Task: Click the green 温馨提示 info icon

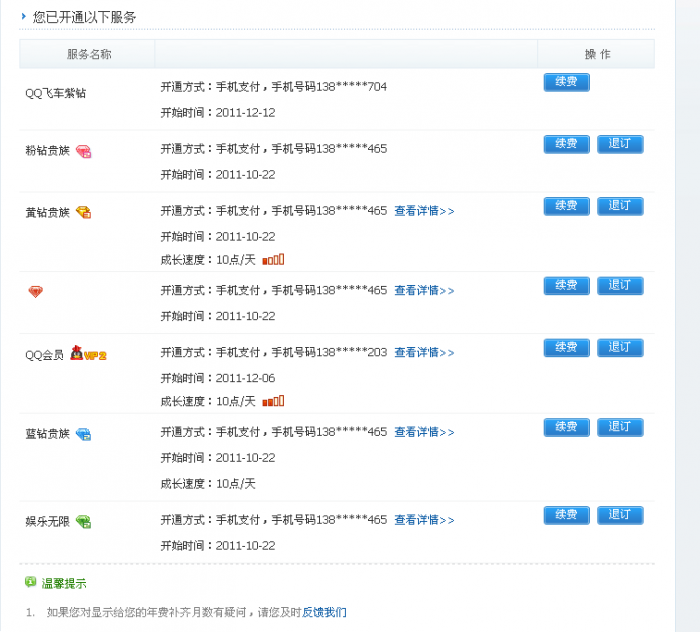Action: pyautogui.click(x=30, y=582)
